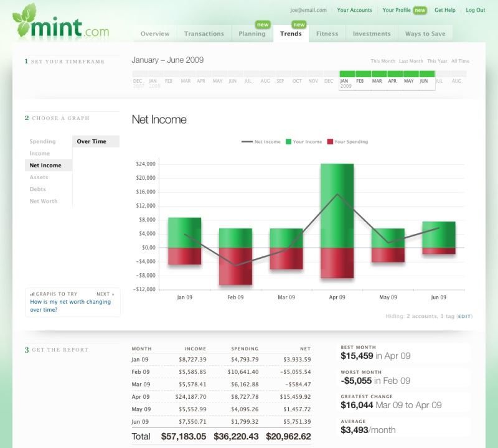Click the "new" badge on the Trends tab
498x448 pixels.
[x=299, y=25]
